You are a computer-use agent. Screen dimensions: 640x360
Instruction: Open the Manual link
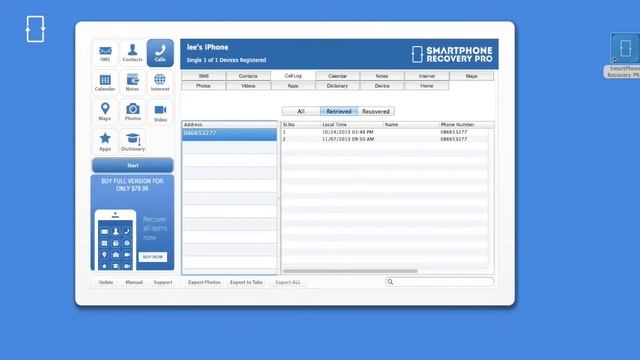[x=134, y=282]
